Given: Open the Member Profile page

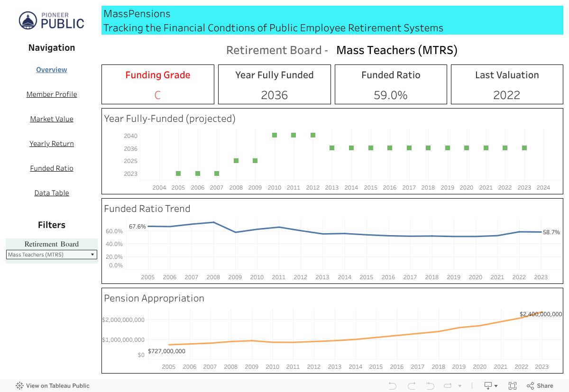Looking at the screenshot, I should click(x=52, y=94).
